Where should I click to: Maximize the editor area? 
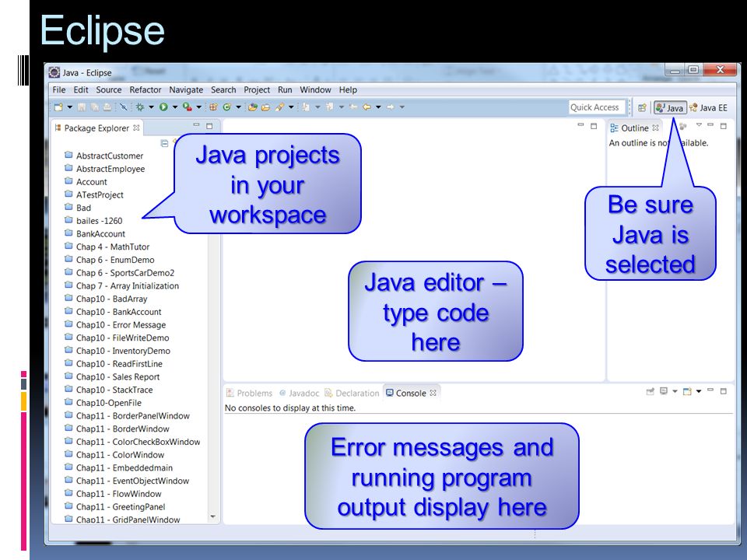coord(594,126)
